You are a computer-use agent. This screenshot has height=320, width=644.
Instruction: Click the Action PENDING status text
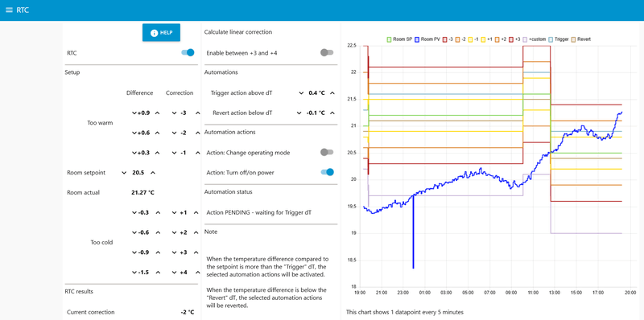[x=258, y=212]
